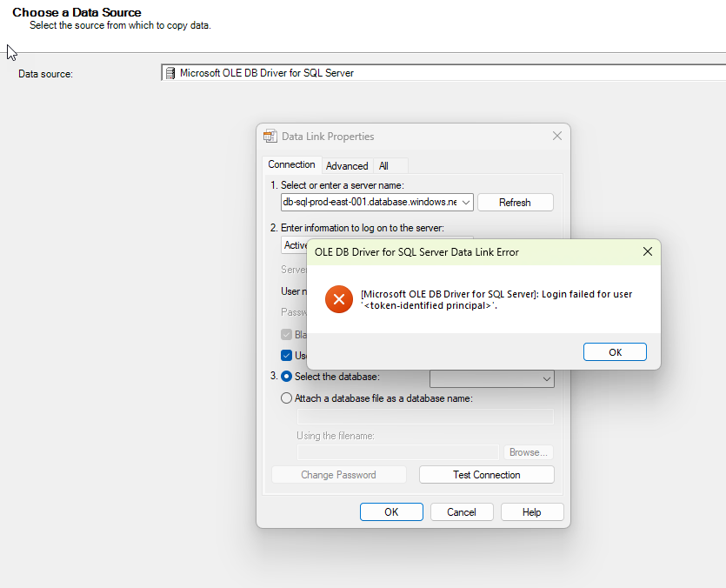This screenshot has width=726, height=588.
Task: Switch to the Connection tab
Action: coord(291,164)
